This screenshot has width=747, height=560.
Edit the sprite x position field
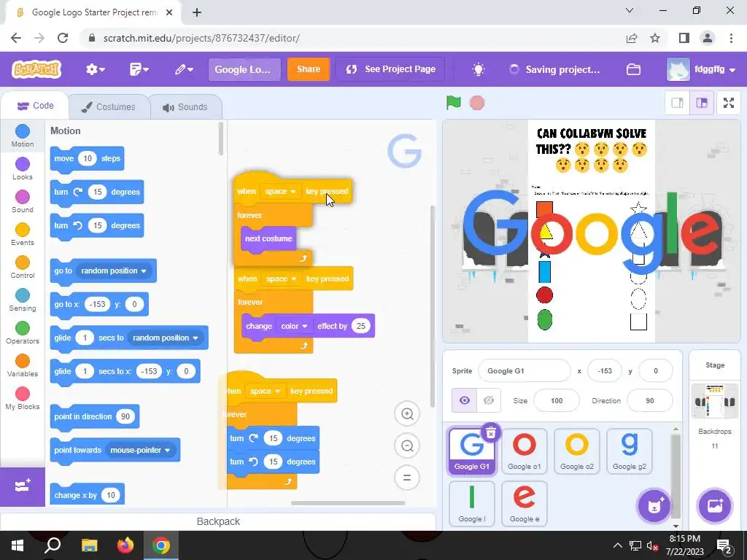click(605, 370)
